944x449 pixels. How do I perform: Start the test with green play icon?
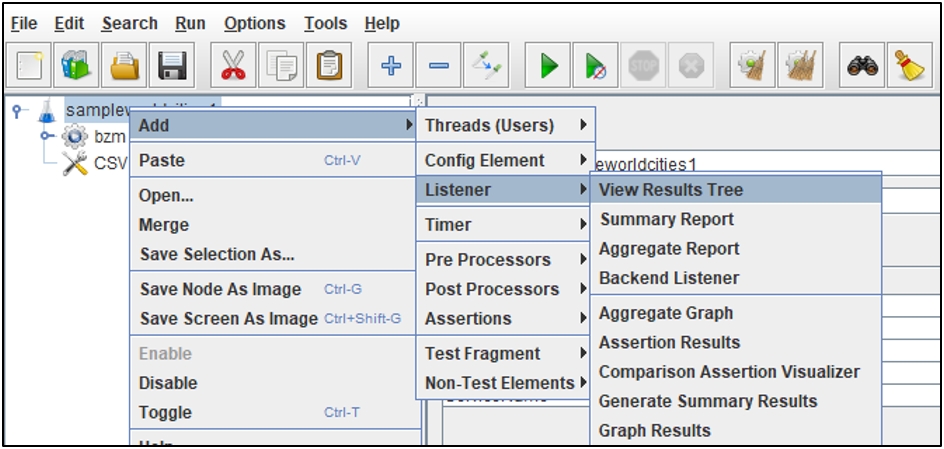tap(549, 67)
